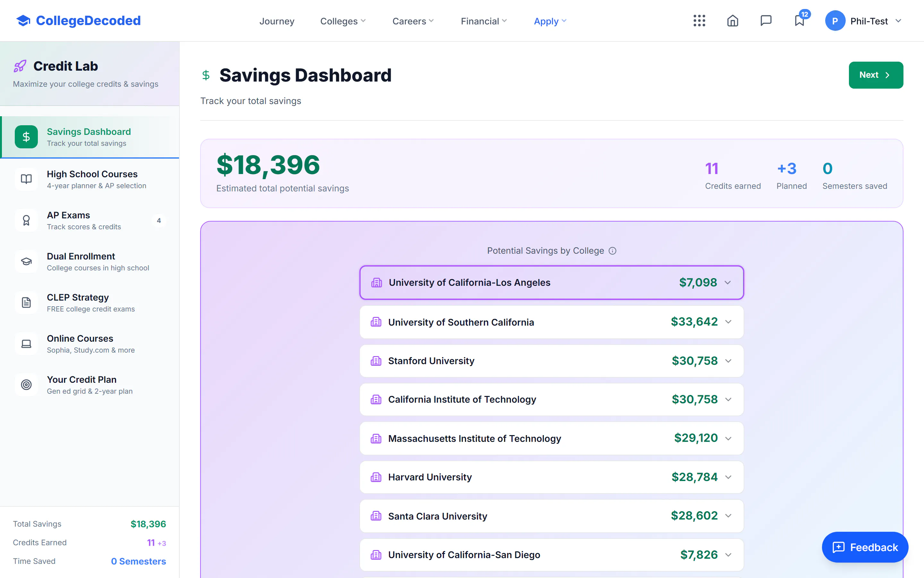Screen dimensions: 924x578
Task: Expand the Harvard University row chevron
Action: click(728, 477)
